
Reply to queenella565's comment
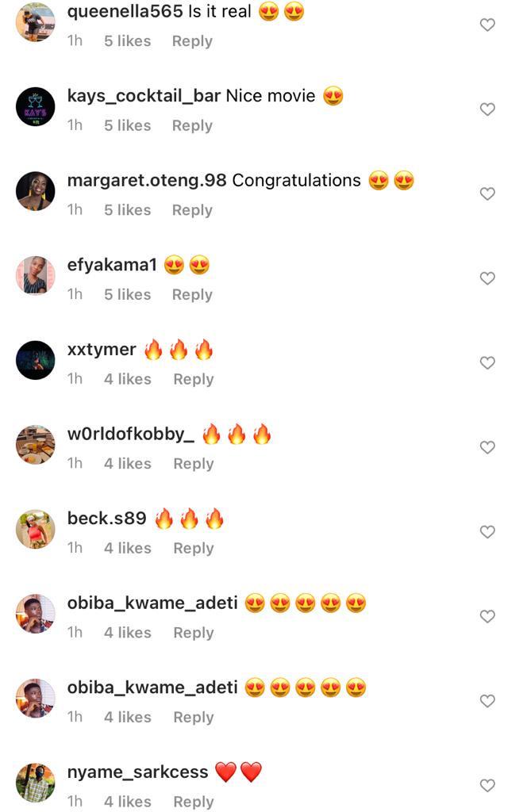(x=192, y=41)
